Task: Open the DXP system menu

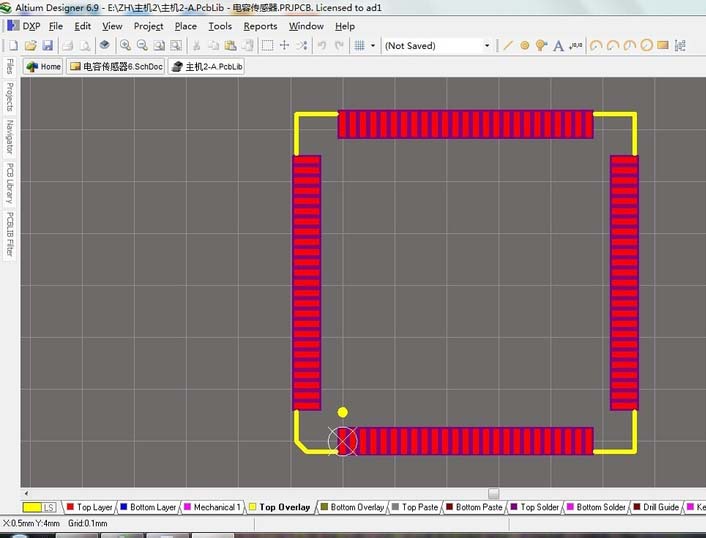Action: tap(31, 26)
